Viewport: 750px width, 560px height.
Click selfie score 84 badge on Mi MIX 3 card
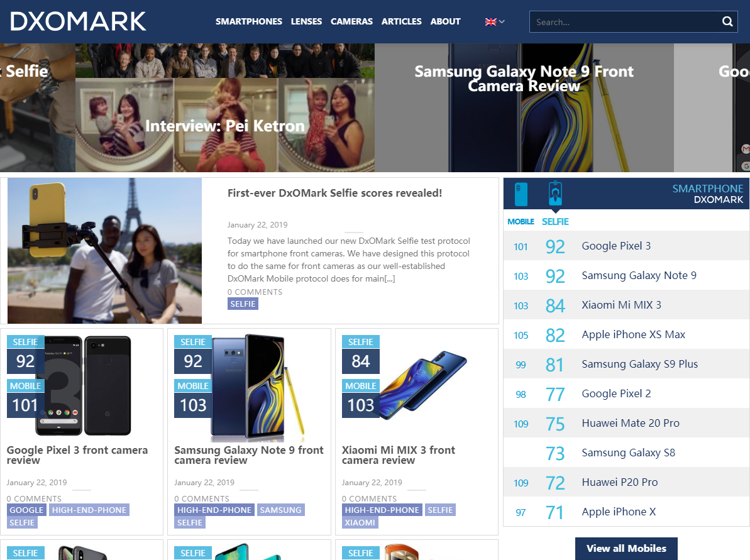pos(361,361)
